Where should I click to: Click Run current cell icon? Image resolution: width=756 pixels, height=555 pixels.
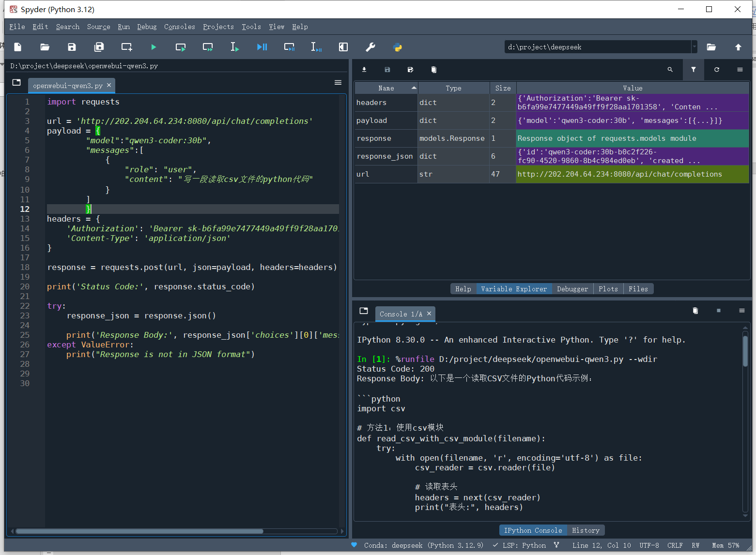pyautogui.click(x=181, y=47)
